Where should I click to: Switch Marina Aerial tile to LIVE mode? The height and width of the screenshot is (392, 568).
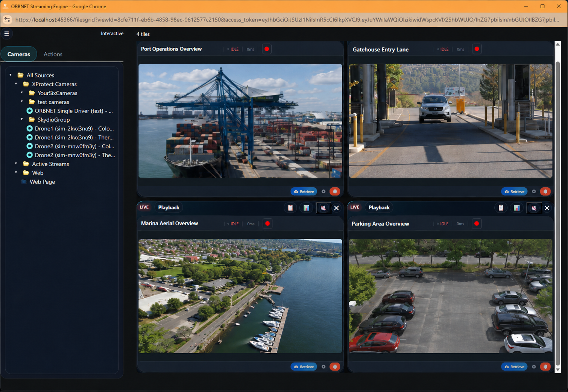coord(144,207)
